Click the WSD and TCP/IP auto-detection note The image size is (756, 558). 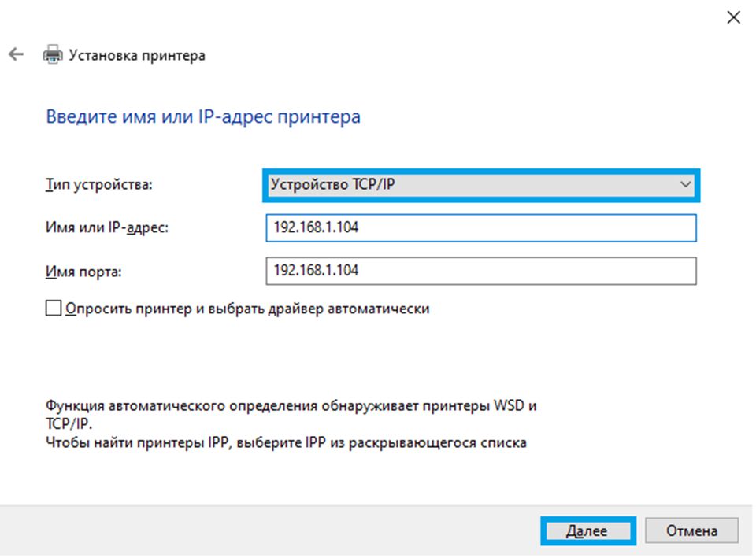(291, 414)
